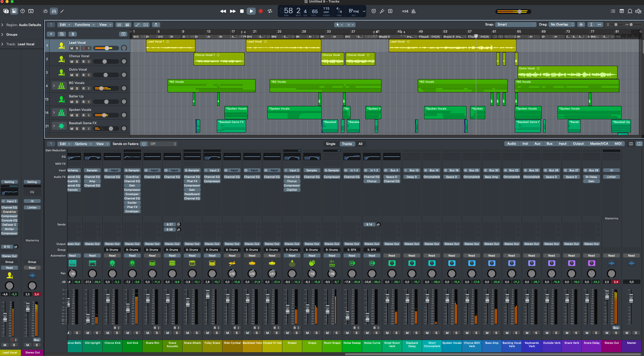Image resolution: width=644 pixels, height=356 pixels.
Task: Open the Snap mode dropdown
Action: 516,25
